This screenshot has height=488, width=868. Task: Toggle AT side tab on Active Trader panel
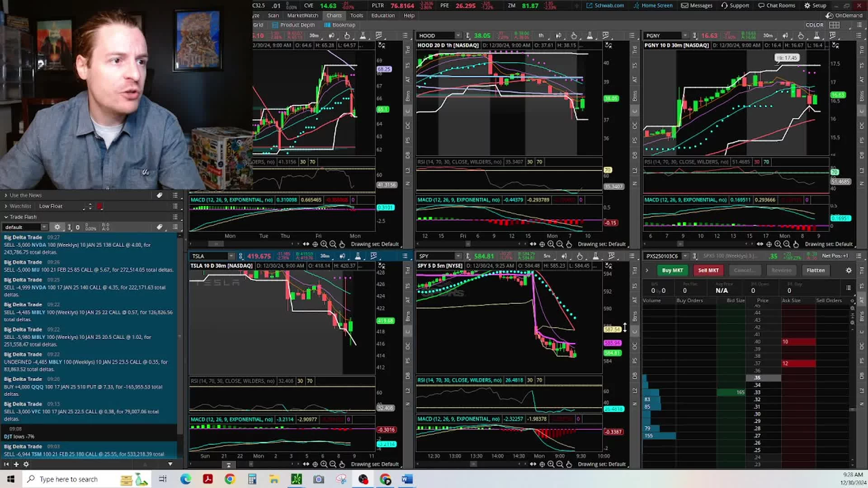click(862, 300)
